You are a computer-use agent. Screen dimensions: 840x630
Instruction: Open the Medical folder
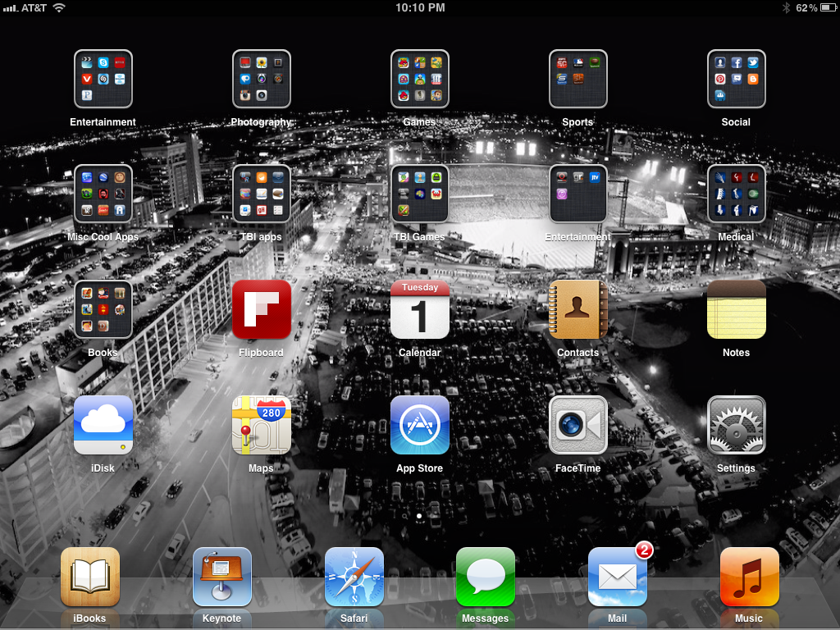736,194
